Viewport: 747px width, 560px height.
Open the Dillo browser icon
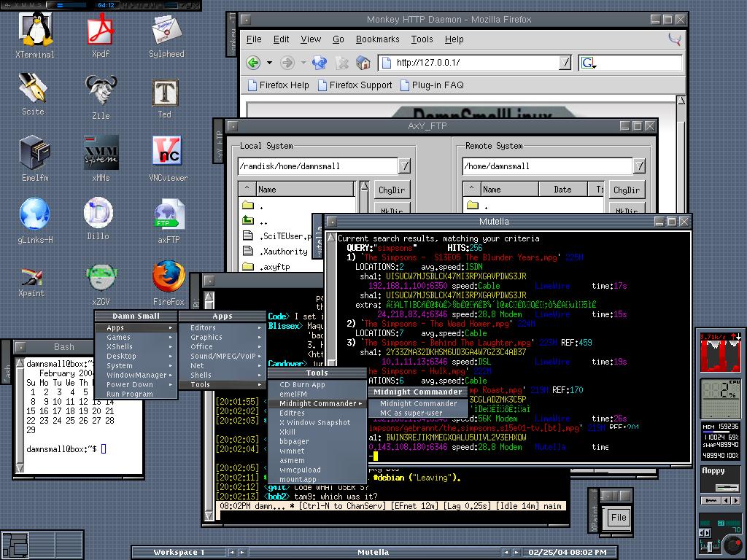98,213
